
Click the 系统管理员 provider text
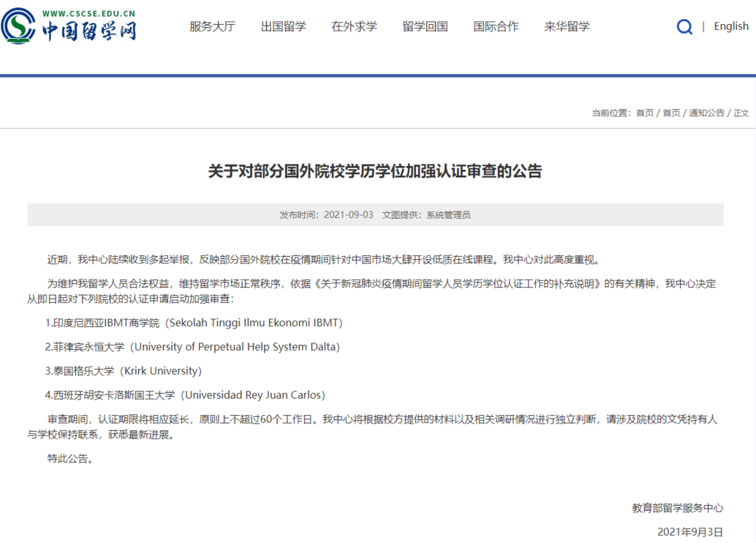point(448,215)
